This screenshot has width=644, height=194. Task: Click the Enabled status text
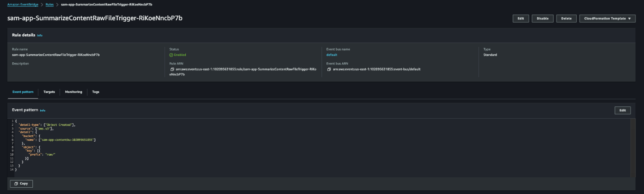tap(180, 55)
